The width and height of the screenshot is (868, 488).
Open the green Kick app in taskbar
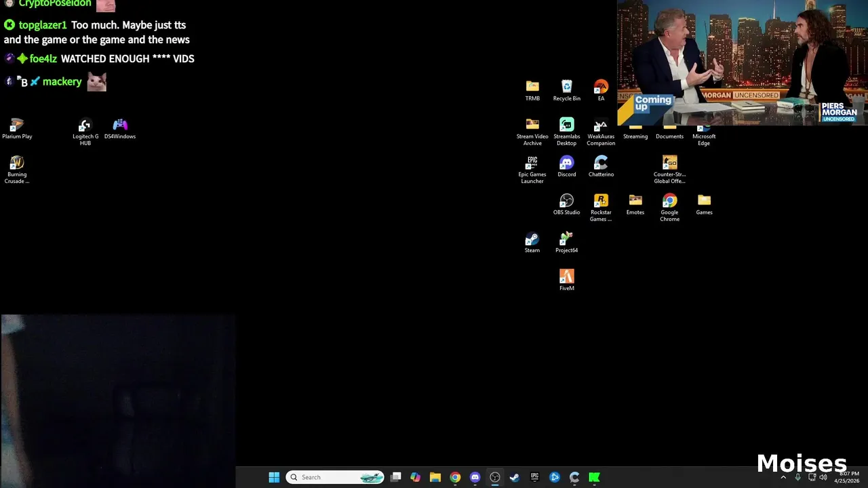point(594,477)
